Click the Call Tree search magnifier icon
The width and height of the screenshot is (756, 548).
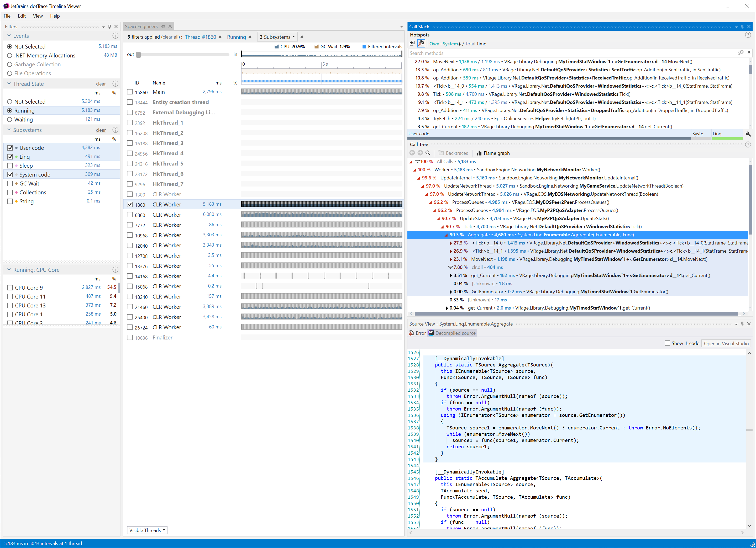click(428, 153)
